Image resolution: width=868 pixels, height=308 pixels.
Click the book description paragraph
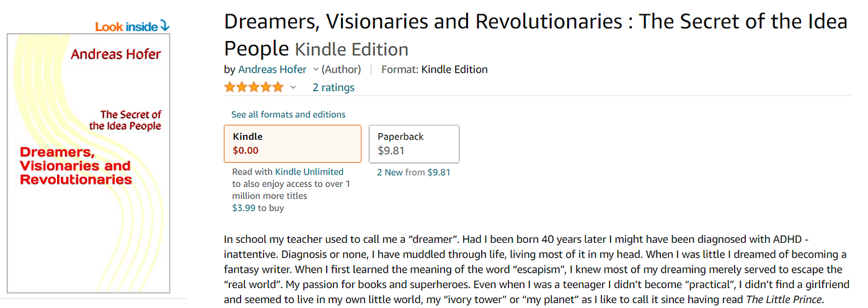(x=533, y=269)
